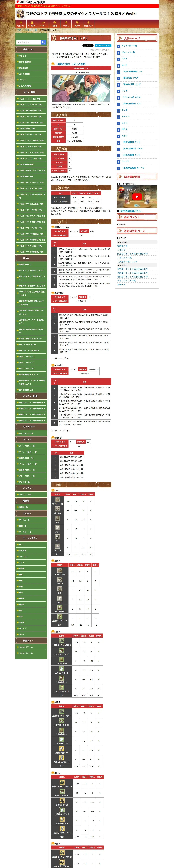Open wikiへのご要望 in the sidebar
The height and width of the screenshot is (868, 174).
[31, 86]
